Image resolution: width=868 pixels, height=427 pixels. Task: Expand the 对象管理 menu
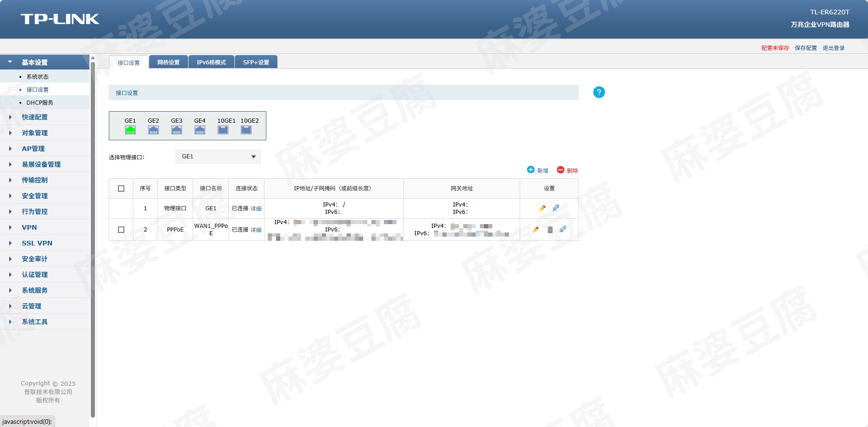click(x=44, y=133)
